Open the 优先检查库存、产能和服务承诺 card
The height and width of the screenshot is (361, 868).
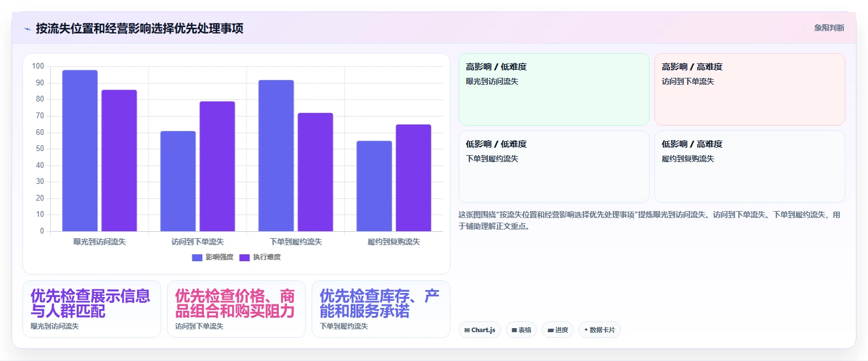coord(381,309)
